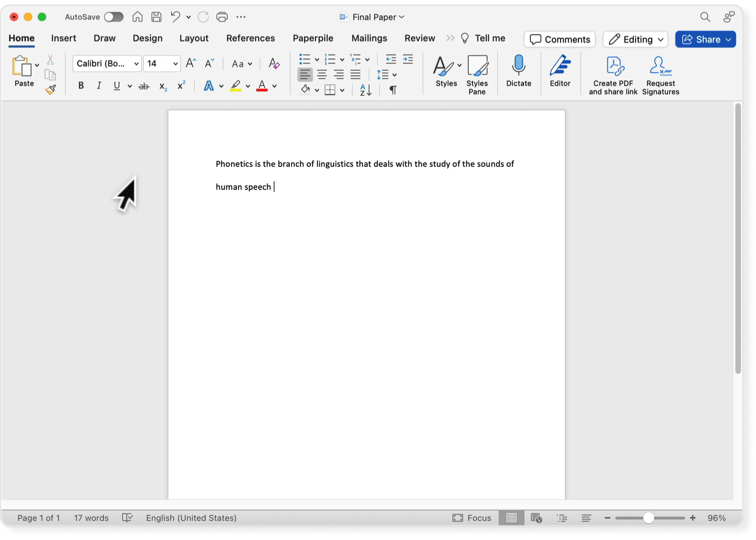The width and height of the screenshot is (756, 540).
Task: Toggle italic formatting
Action: pyautogui.click(x=99, y=86)
